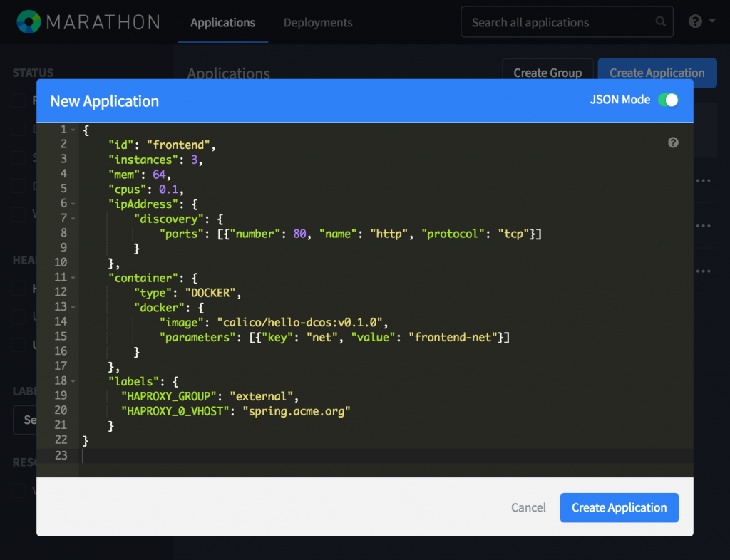
Task: Click Create Application in dialog footer
Action: 620,507
